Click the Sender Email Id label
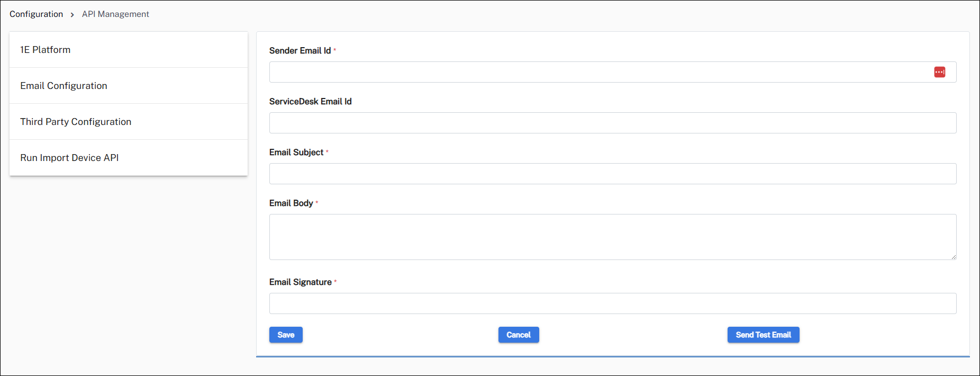Screen dimensions: 980x376 [x=300, y=51]
